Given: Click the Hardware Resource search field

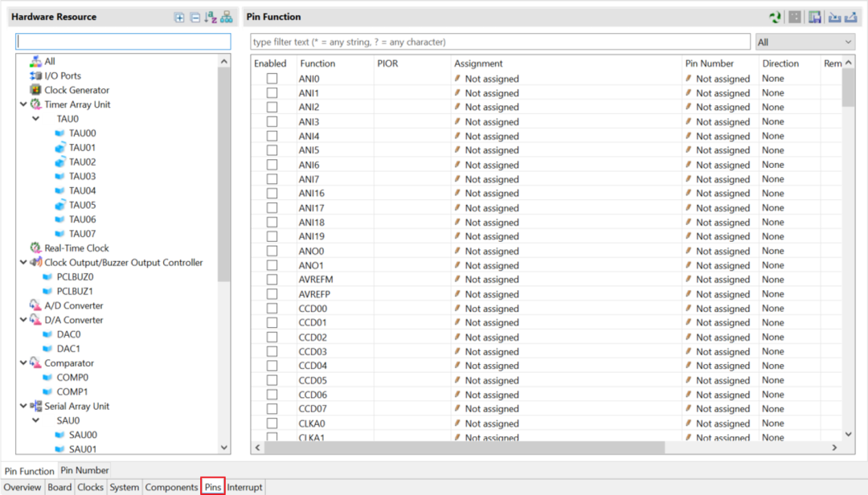Looking at the screenshot, I should (124, 42).
